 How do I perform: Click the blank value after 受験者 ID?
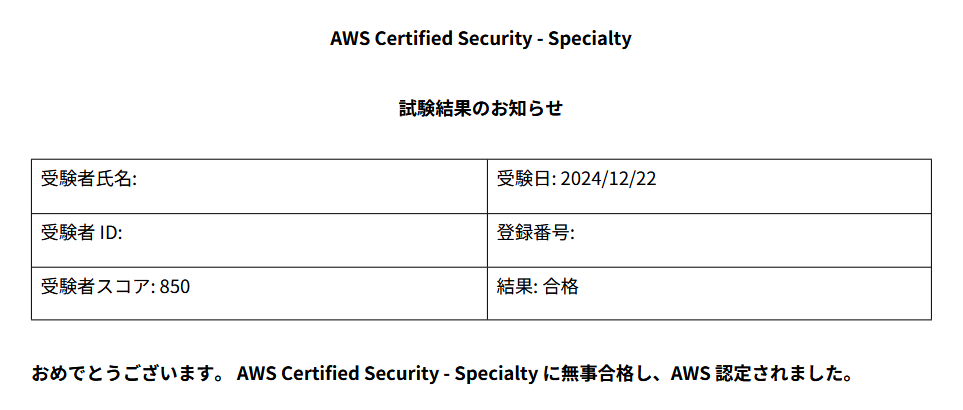click(304, 233)
